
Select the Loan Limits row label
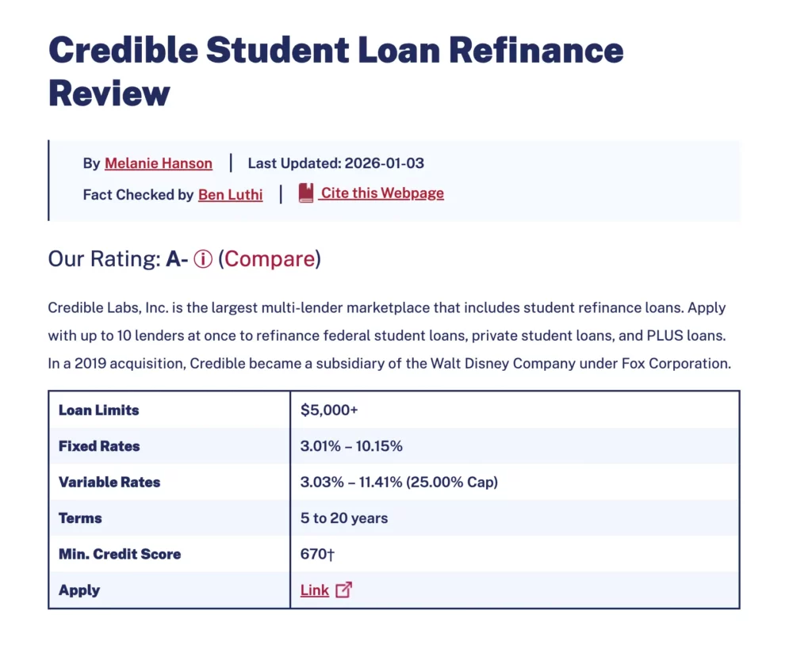pos(98,410)
